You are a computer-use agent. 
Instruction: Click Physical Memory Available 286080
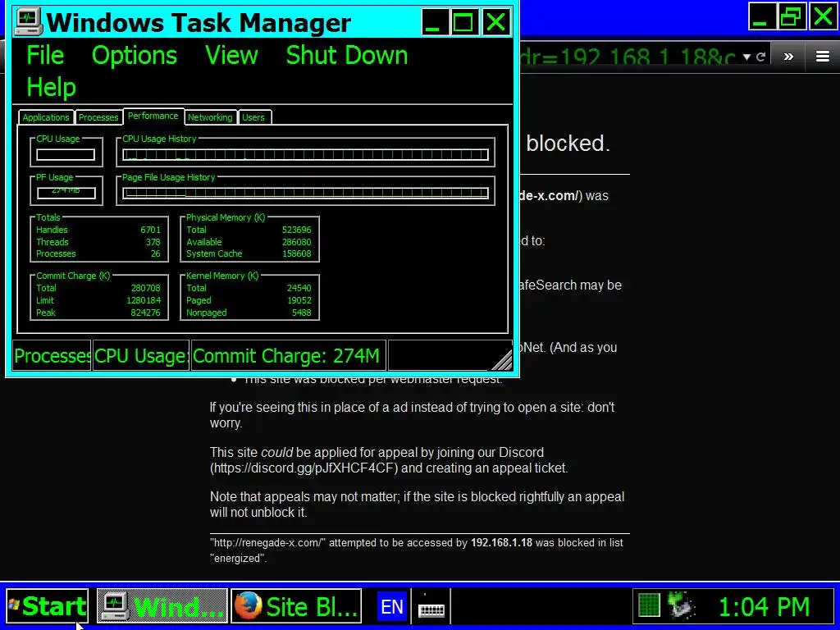pyautogui.click(x=297, y=242)
